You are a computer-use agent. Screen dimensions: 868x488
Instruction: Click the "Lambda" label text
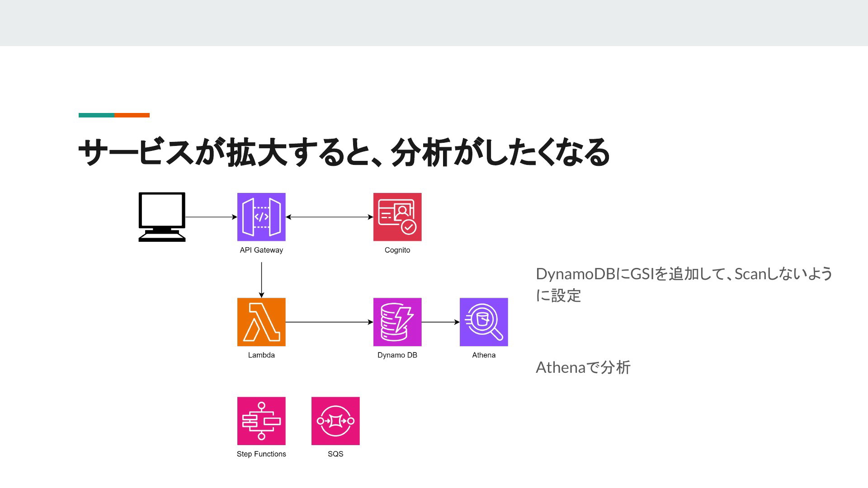(x=261, y=355)
